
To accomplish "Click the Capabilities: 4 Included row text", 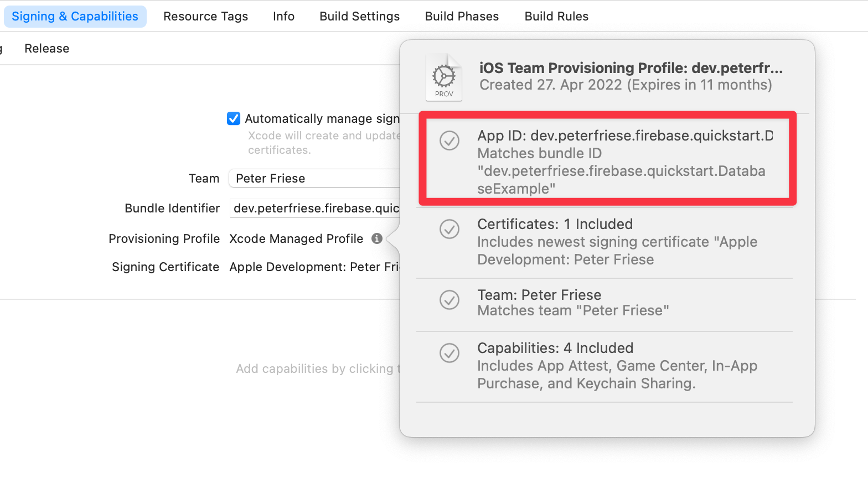I will click(555, 348).
